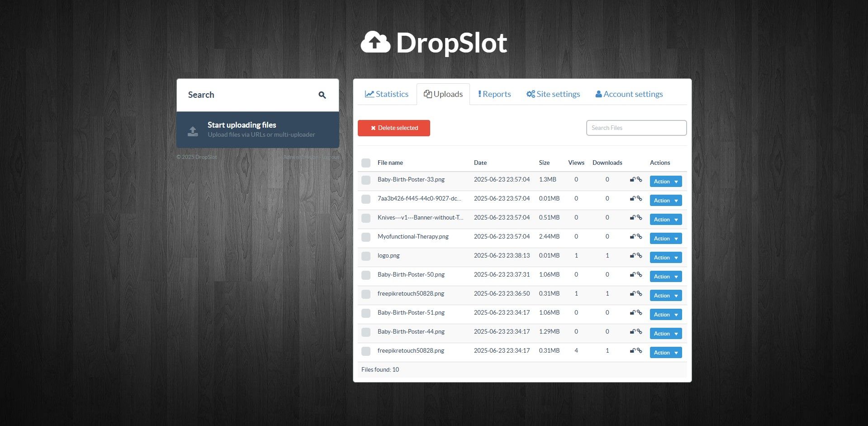Screen dimensions: 868x426
Task: Show Action options for Myofunctional-Therapy.png
Action: pyautogui.click(x=666, y=239)
